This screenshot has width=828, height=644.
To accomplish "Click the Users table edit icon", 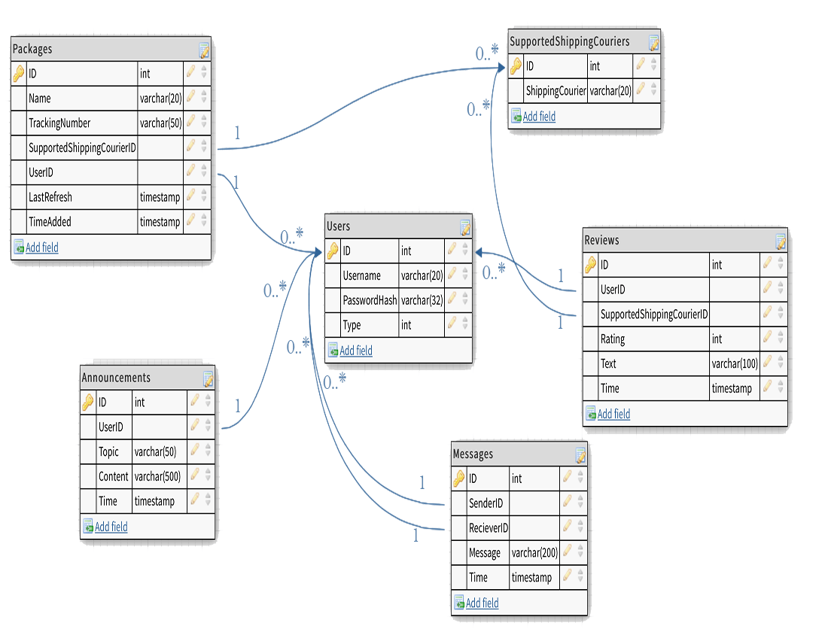I will pos(465,226).
